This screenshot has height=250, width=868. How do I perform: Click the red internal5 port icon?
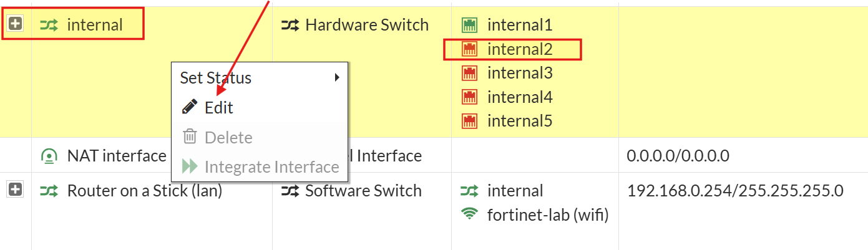click(469, 120)
